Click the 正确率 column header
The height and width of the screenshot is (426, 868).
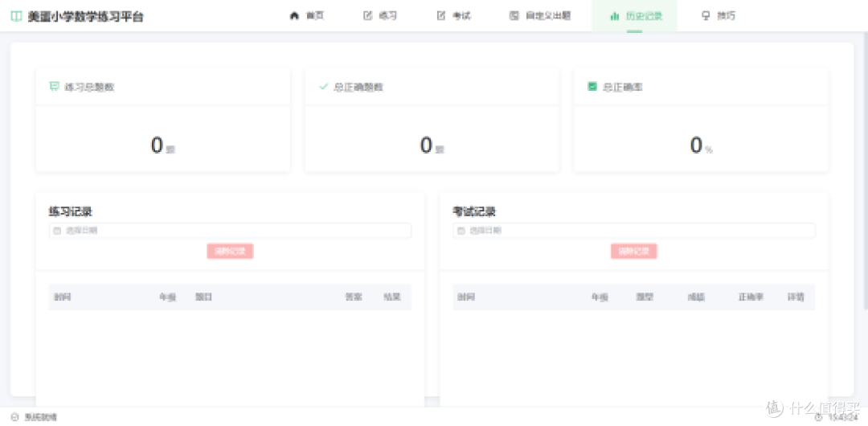[751, 297]
